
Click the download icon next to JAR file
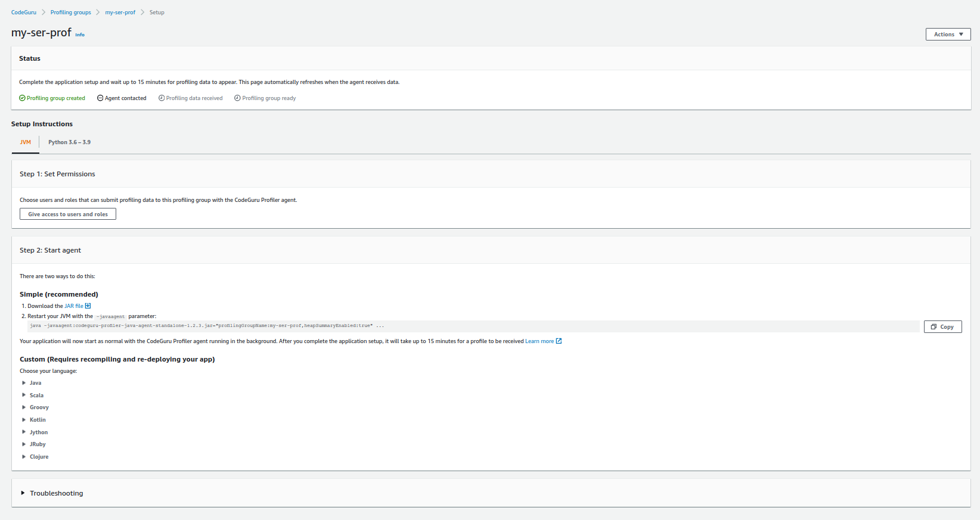(x=88, y=306)
